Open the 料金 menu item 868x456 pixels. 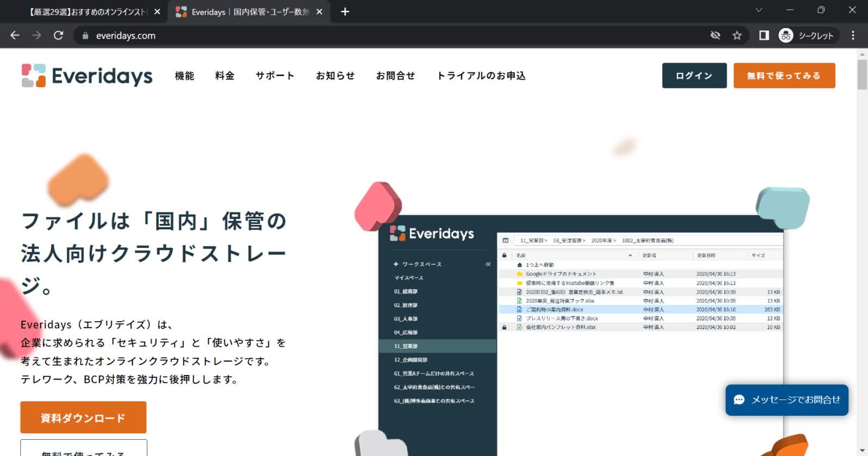coord(225,76)
